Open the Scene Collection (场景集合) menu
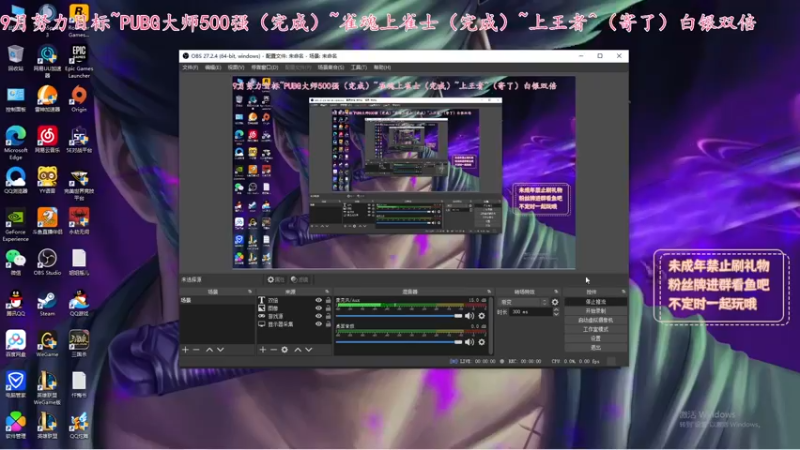The image size is (800, 450). point(331,67)
